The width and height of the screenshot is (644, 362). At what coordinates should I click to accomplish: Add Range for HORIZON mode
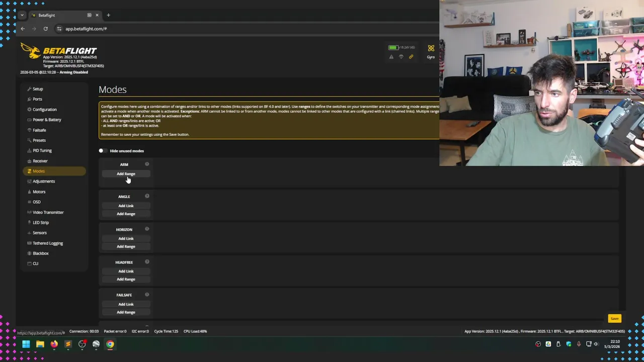tap(126, 246)
